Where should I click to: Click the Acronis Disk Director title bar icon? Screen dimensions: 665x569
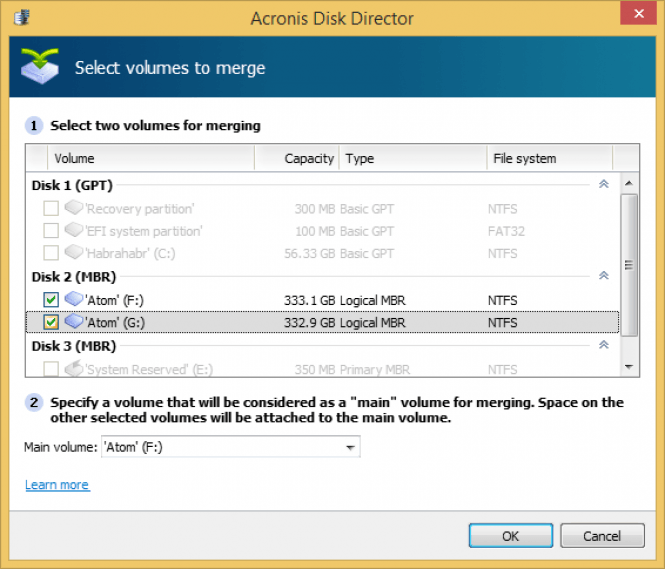click(x=21, y=18)
